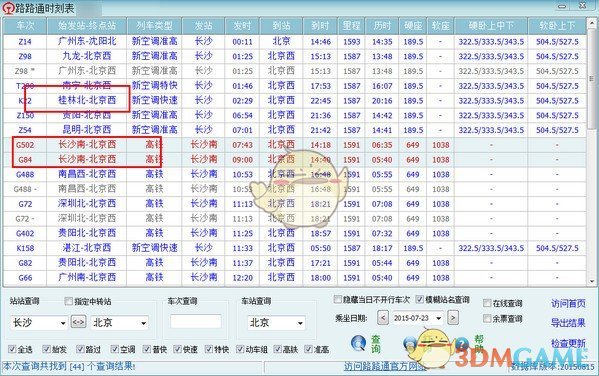Click departure time 12:20 cell

click(x=242, y=278)
